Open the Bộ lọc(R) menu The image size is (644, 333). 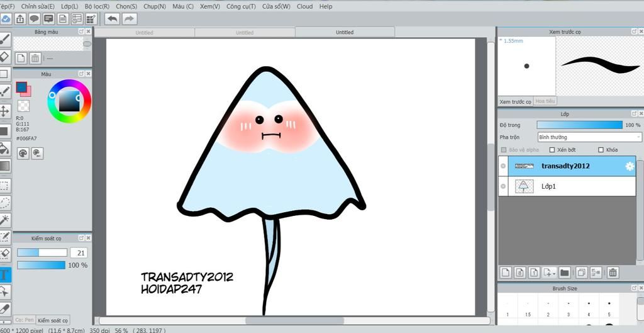point(97,6)
